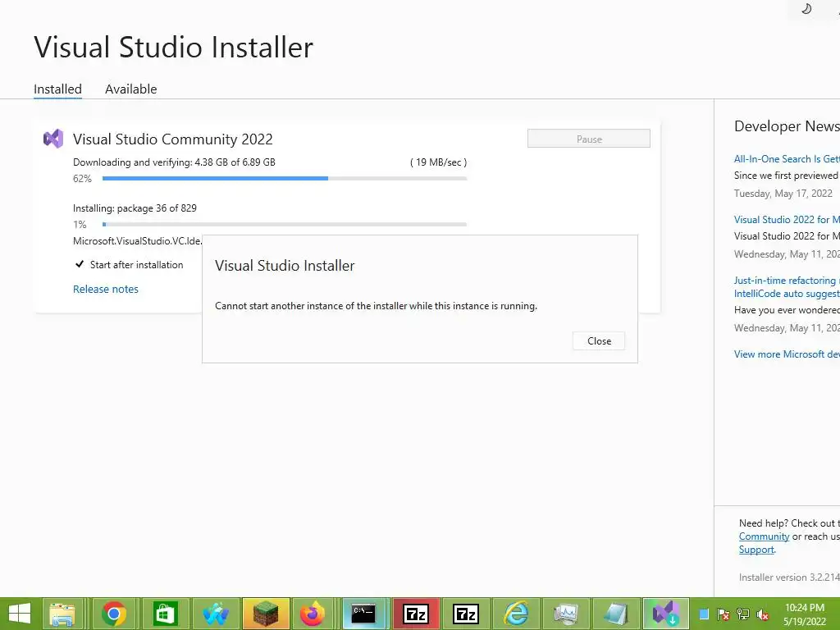This screenshot has height=630, width=840.
Task: Open File Explorer from the taskbar
Action: click(62, 614)
